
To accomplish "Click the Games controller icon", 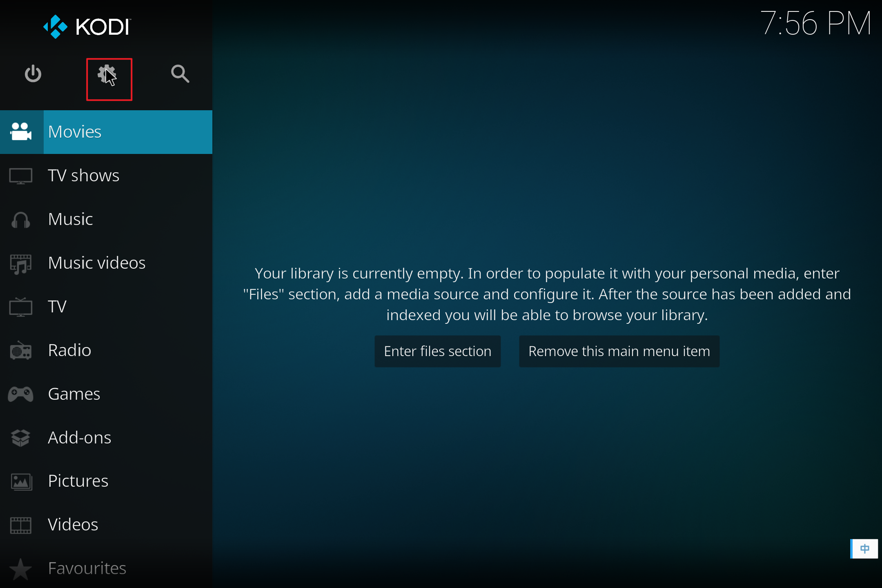I will pos(21,394).
